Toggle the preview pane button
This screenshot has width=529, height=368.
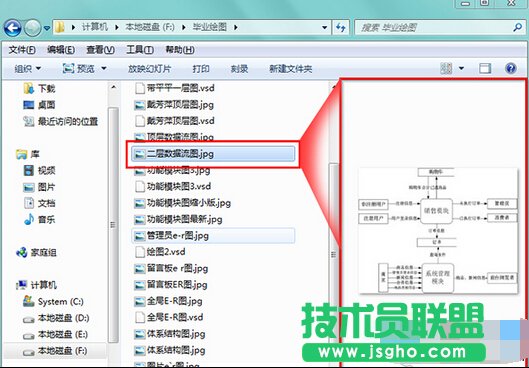pyautogui.click(x=485, y=68)
